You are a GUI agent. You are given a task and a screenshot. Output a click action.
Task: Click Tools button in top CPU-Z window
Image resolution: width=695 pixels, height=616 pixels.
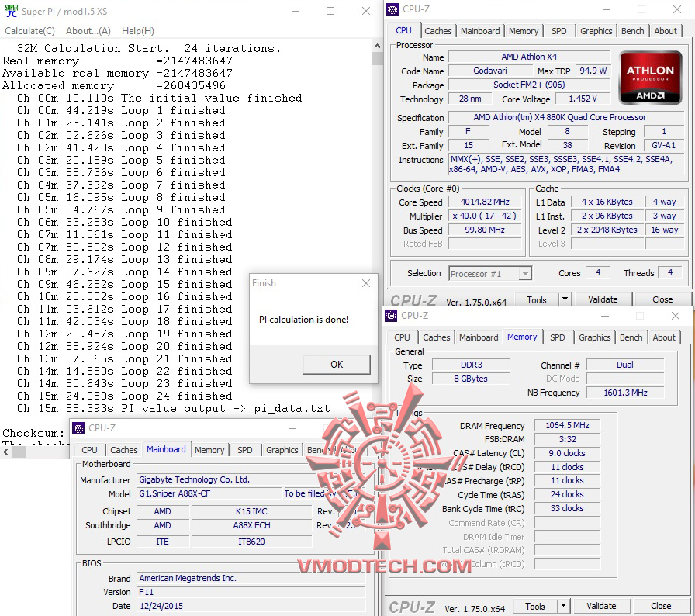pos(536,300)
